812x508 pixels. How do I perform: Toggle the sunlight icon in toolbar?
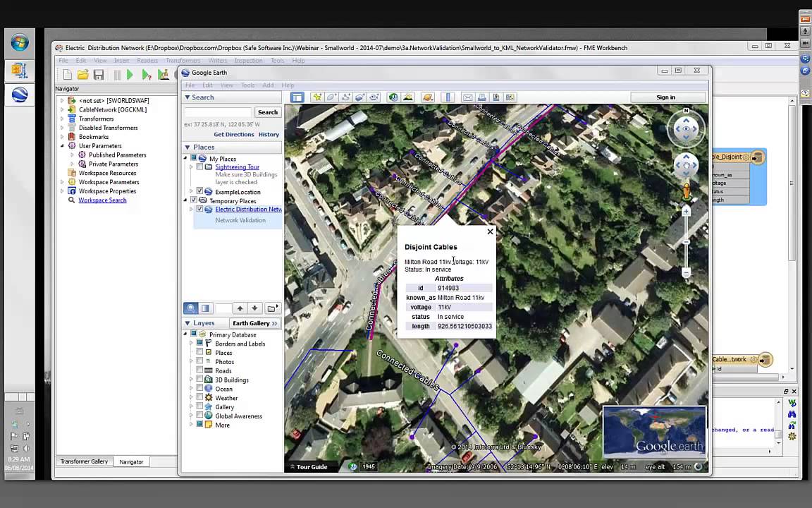tap(408, 97)
